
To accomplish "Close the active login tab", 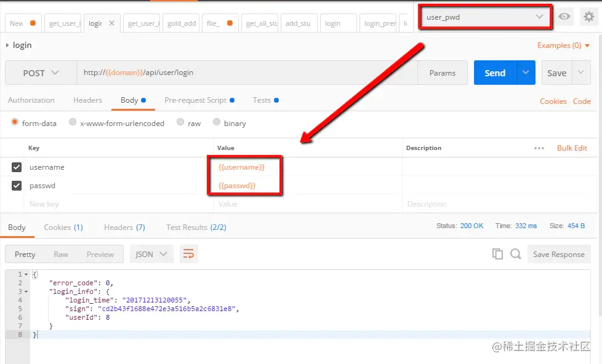I will (x=112, y=23).
